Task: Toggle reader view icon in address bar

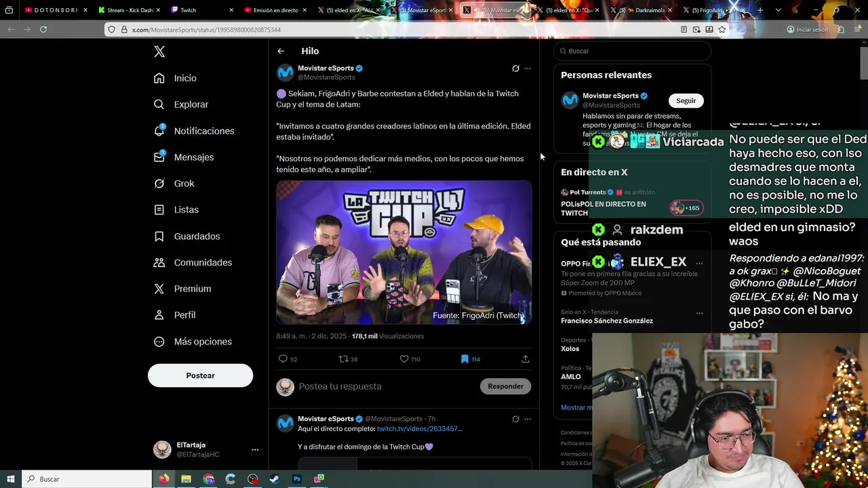Action: point(684,30)
